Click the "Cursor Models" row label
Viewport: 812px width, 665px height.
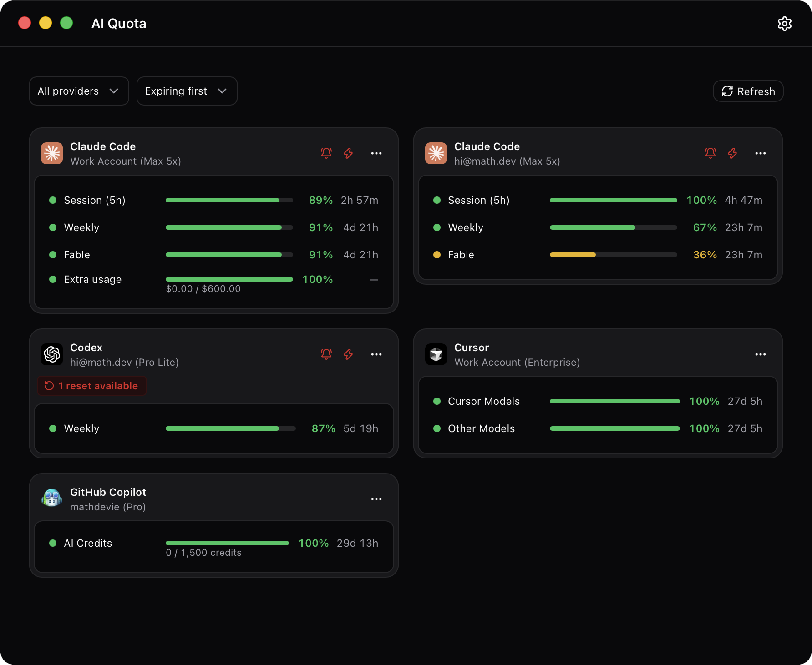click(x=484, y=401)
